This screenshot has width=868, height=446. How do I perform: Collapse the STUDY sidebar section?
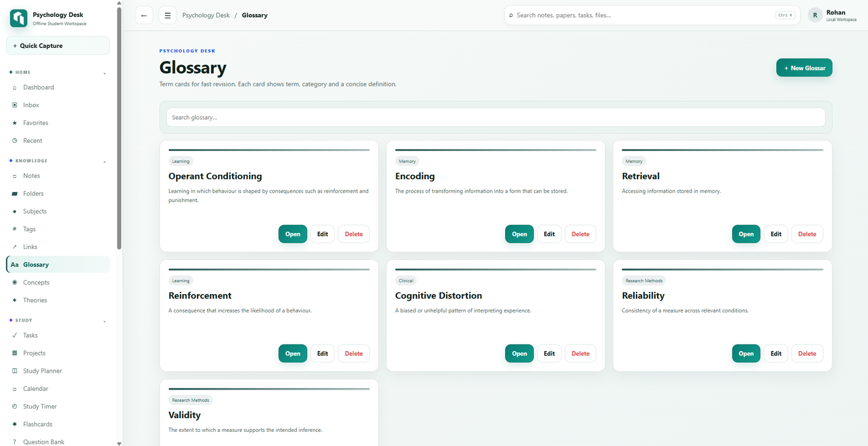point(105,321)
